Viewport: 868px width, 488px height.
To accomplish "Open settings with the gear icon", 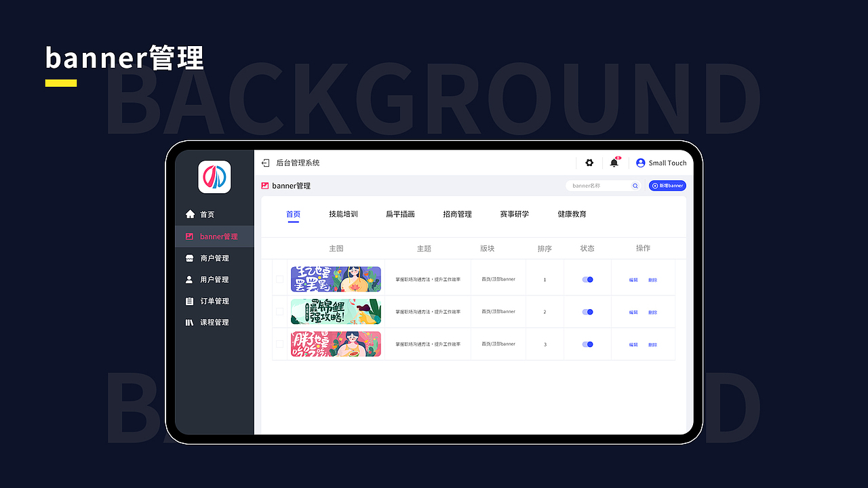I will pyautogui.click(x=589, y=163).
